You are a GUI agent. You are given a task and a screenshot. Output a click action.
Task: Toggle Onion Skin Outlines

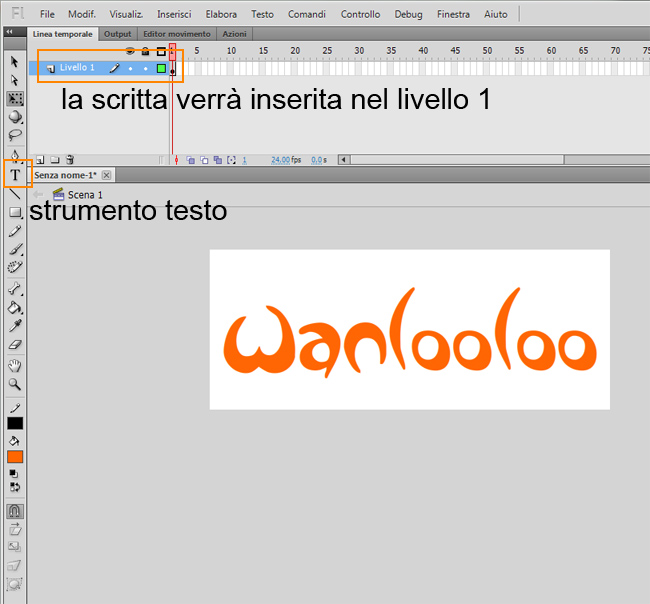[x=204, y=160]
